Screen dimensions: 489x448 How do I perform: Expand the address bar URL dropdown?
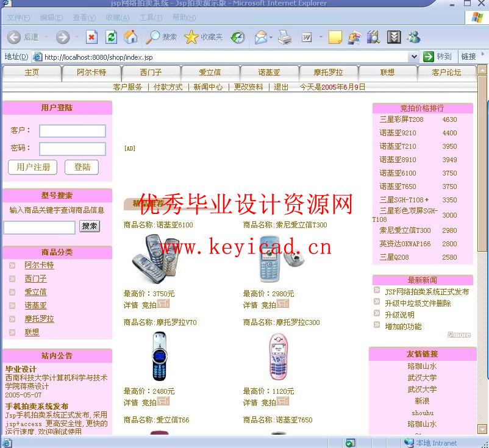tap(413, 57)
